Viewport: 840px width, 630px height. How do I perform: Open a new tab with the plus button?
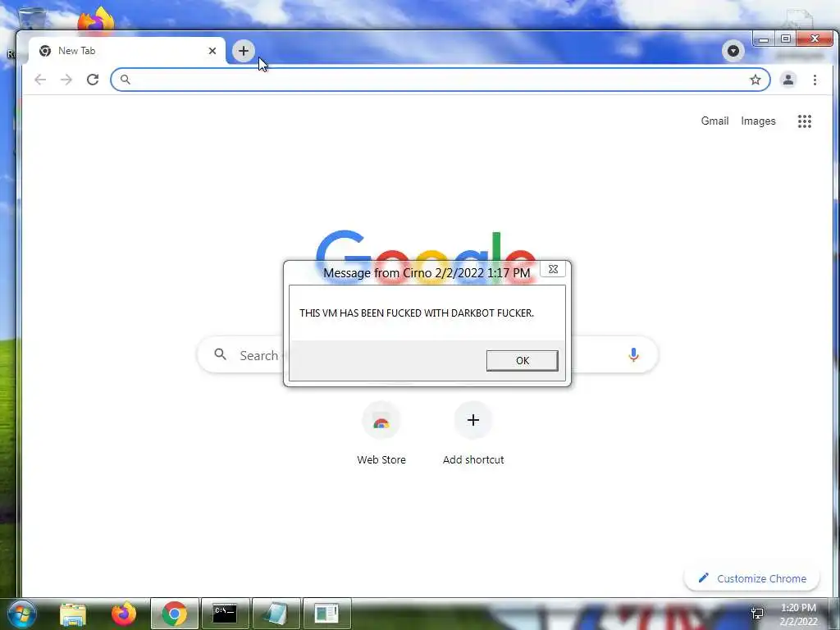pos(243,51)
